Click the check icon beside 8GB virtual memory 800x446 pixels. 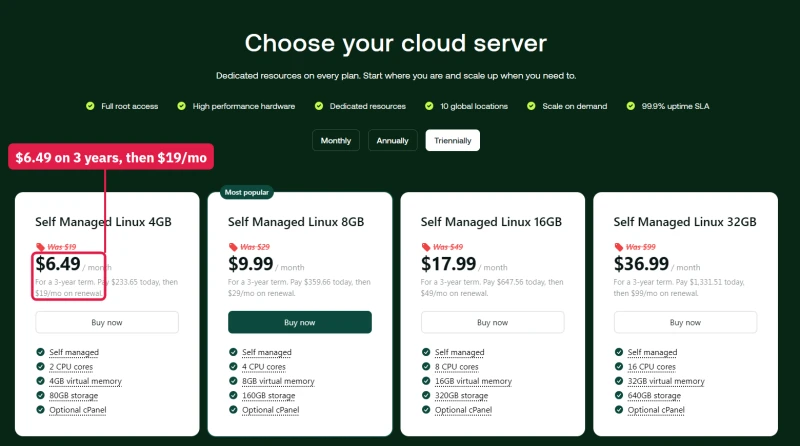pos(233,381)
